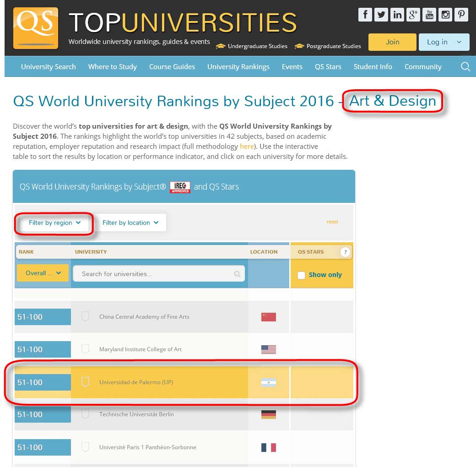The height and width of the screenshot is (473, 476).
Task: Open the QS Stars menu
Action: tap(328, 66)
